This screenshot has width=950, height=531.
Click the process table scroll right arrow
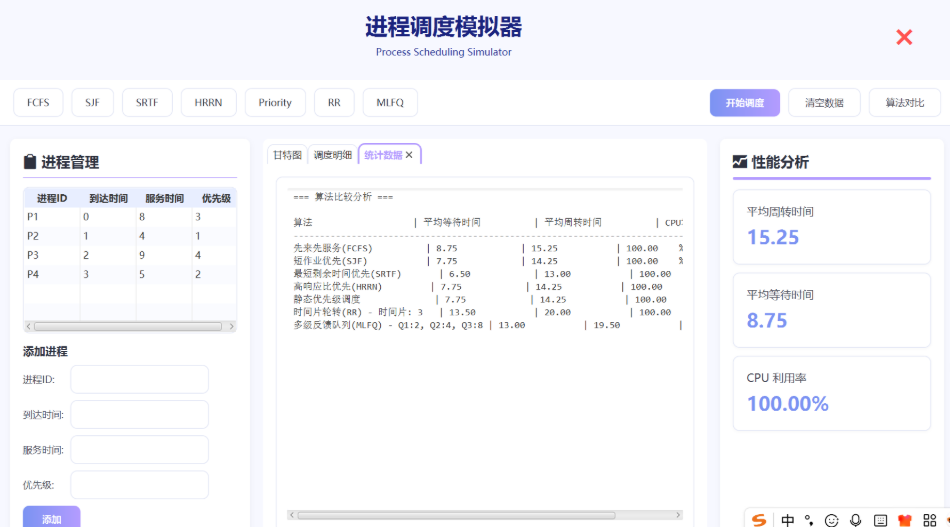click(231, 326)
